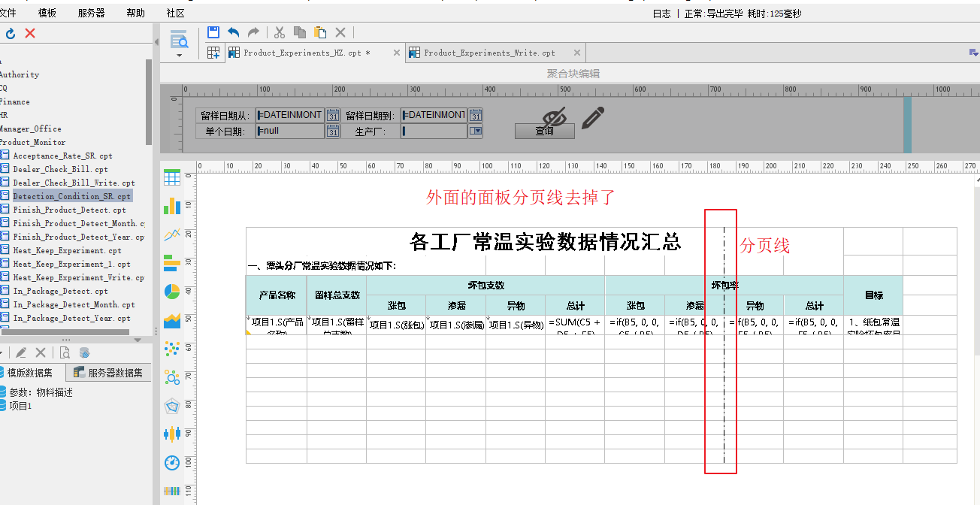Image resolution: width=980 pixels, height=505 pixels.
Task: Click the new template grid-plus icon
Action: 213,53
